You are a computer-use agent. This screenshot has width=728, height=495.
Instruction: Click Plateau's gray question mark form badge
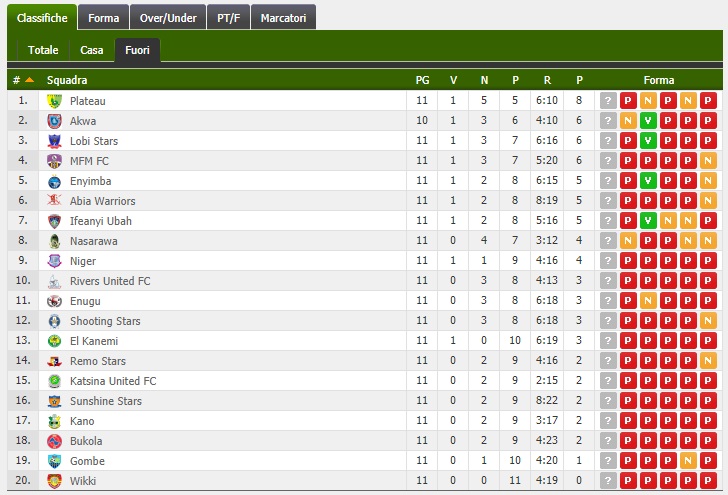[x=608, y=101]
